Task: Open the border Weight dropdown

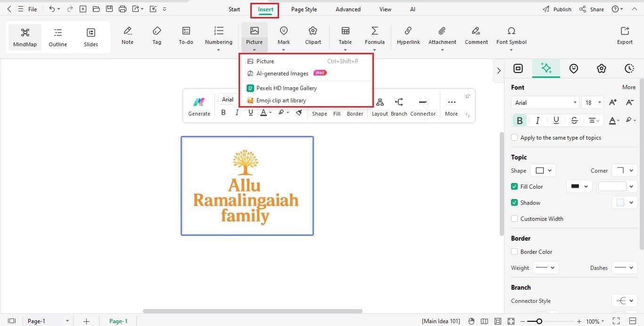Action: pyautogui.click(x=545, y=267)
